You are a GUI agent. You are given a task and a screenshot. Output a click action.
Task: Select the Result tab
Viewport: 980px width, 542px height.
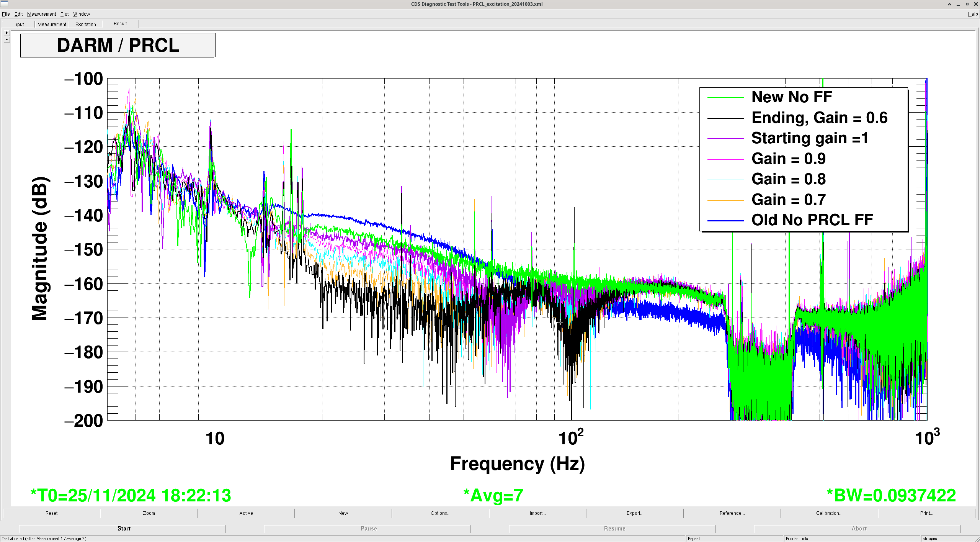tap(120, 24)
